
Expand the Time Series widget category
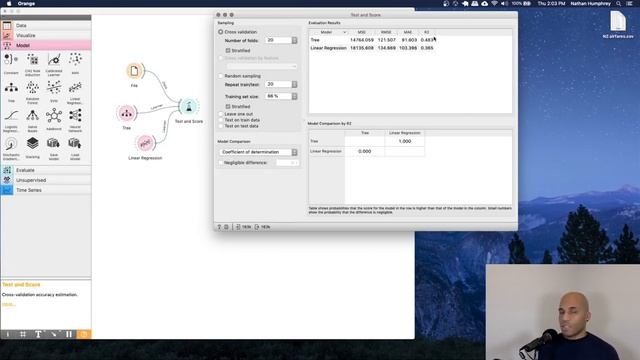46,190
